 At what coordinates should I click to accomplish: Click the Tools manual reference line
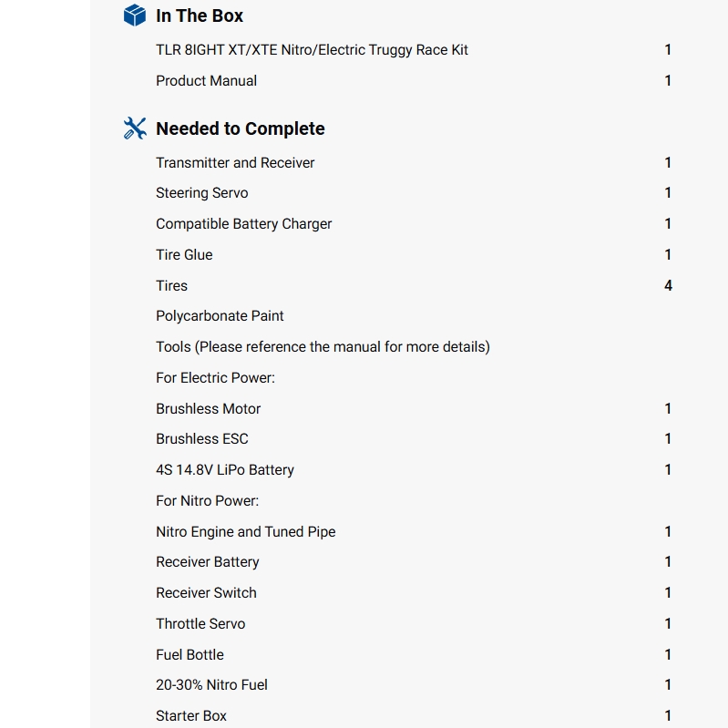click(x=323, y=347)
